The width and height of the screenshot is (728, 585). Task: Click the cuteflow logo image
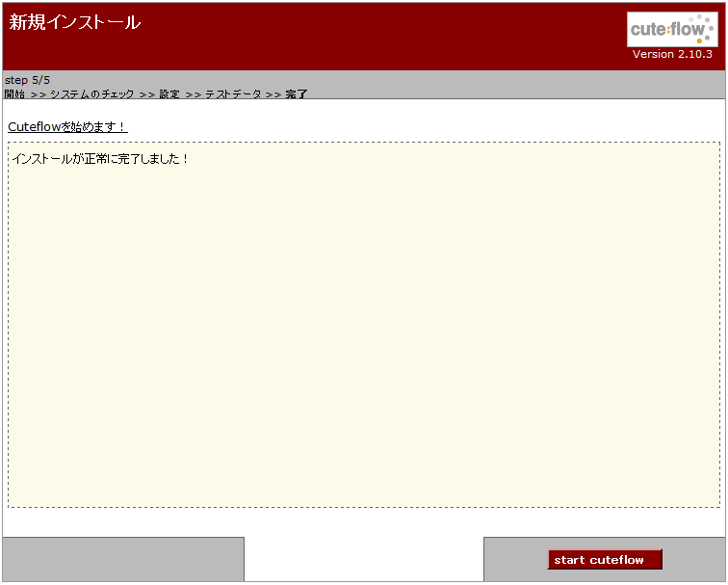tap(672, 29)
